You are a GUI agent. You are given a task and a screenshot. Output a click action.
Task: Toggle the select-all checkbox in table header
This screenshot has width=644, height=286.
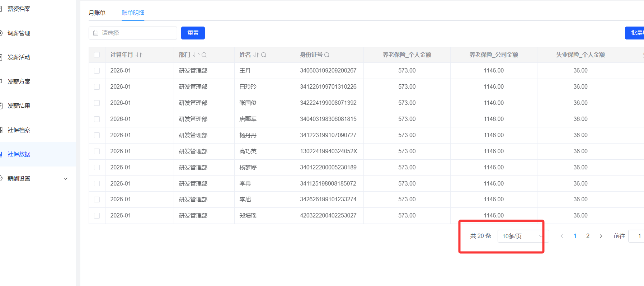coord(97,55)
